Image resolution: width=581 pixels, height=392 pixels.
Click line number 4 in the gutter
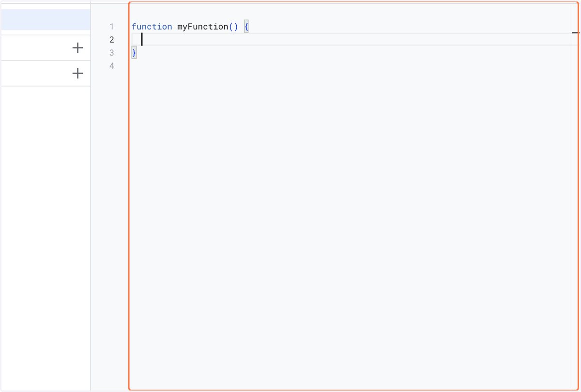[112, 66]
